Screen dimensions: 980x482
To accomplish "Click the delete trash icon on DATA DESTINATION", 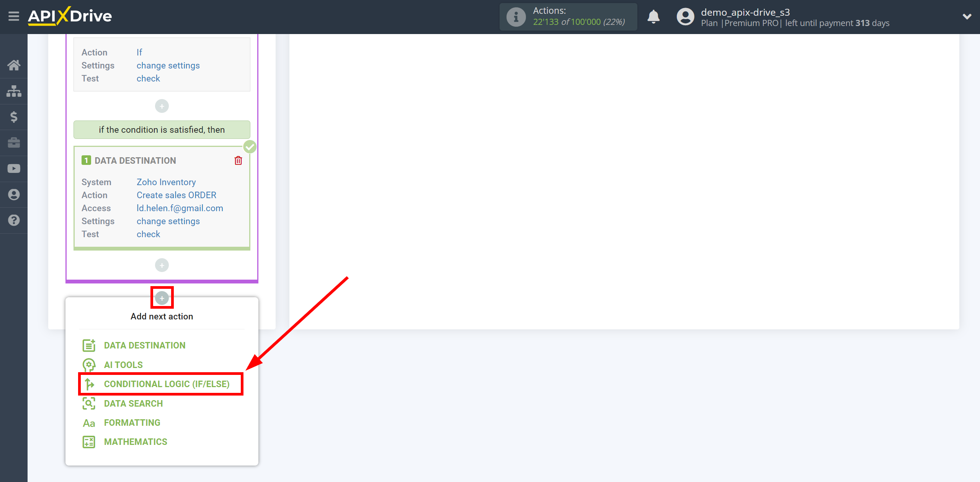I will pos(238,160).
